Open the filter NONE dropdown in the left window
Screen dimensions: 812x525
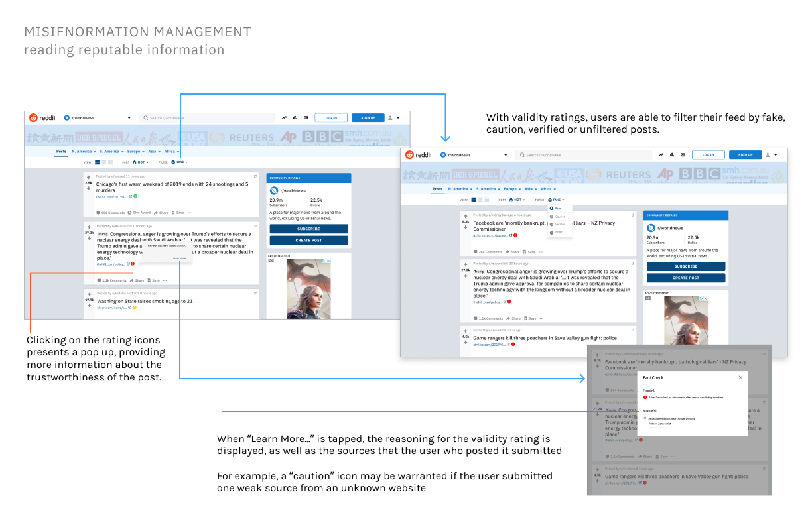pyautogui.click(x=180, y=162)
